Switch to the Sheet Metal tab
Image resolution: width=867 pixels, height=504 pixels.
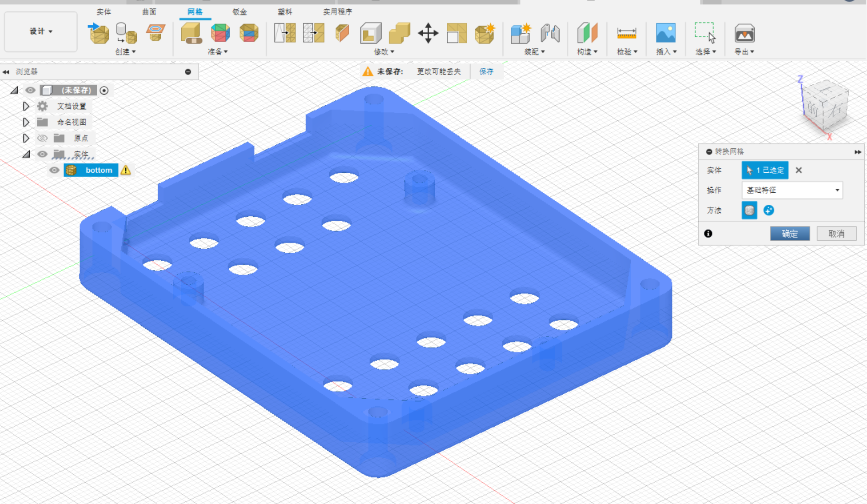(239, 12)
